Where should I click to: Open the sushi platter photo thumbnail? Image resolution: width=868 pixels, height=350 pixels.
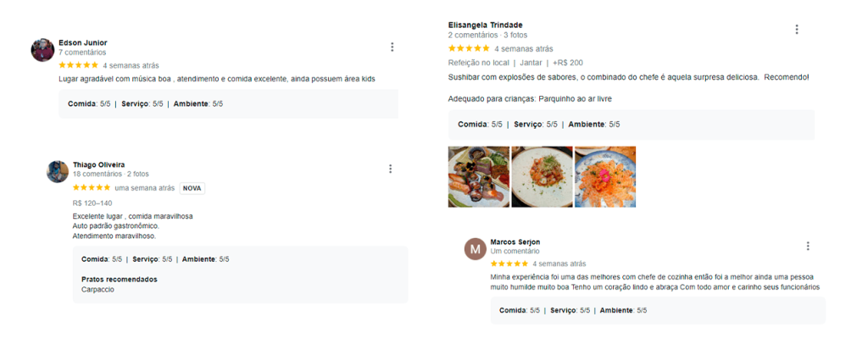(x=479, y=176)
